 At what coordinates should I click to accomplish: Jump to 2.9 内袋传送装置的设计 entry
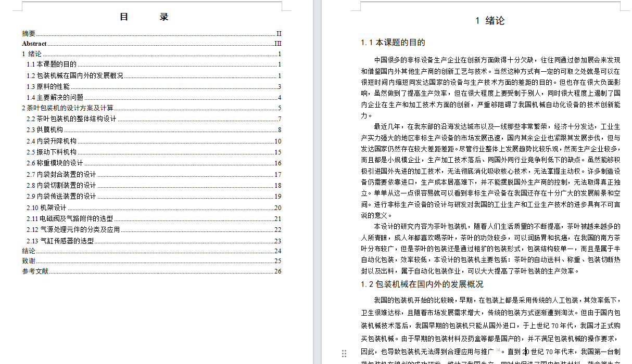coord(154,196)
